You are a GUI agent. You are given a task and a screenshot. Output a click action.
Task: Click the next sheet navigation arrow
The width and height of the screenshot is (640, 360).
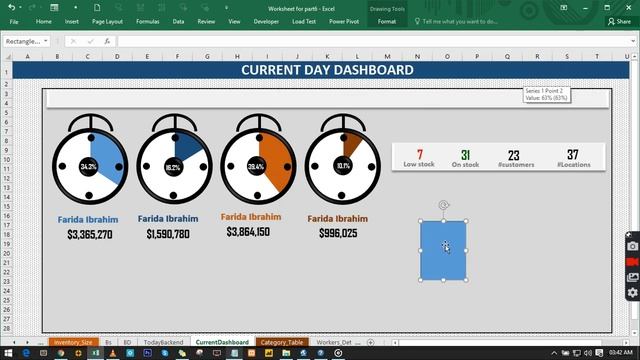[x=27, y=342]
